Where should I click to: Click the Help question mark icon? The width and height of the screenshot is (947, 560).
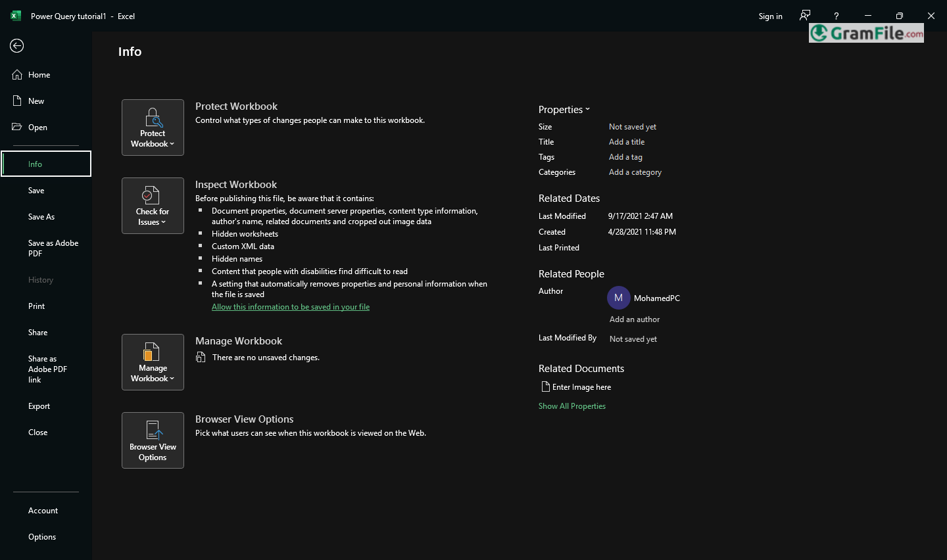click(837, 16)
